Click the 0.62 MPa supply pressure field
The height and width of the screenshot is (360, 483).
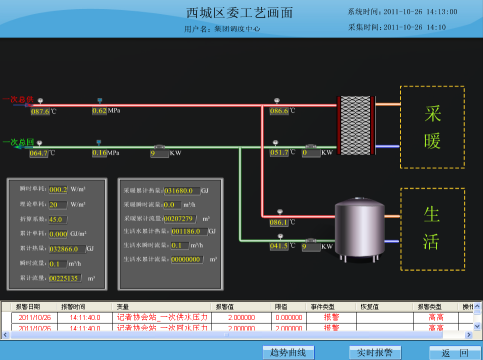click(x=99, y=111)
